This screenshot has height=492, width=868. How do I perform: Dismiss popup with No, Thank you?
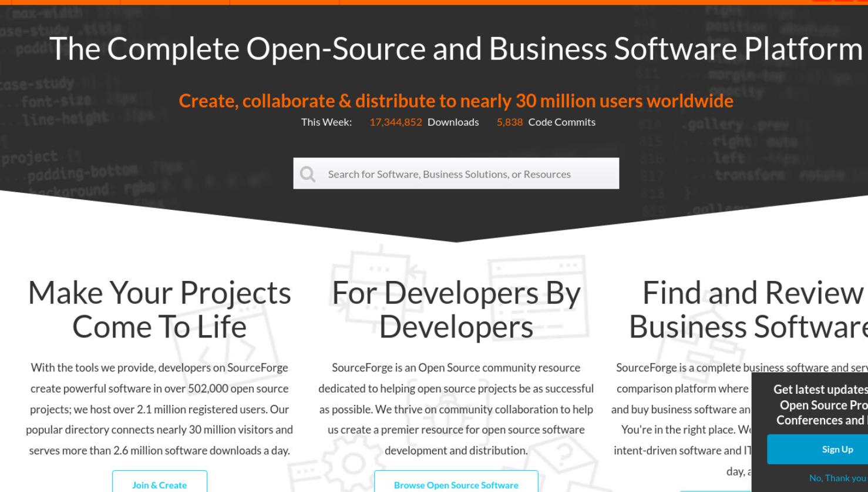pyautogui.click(x=837, y=478)
